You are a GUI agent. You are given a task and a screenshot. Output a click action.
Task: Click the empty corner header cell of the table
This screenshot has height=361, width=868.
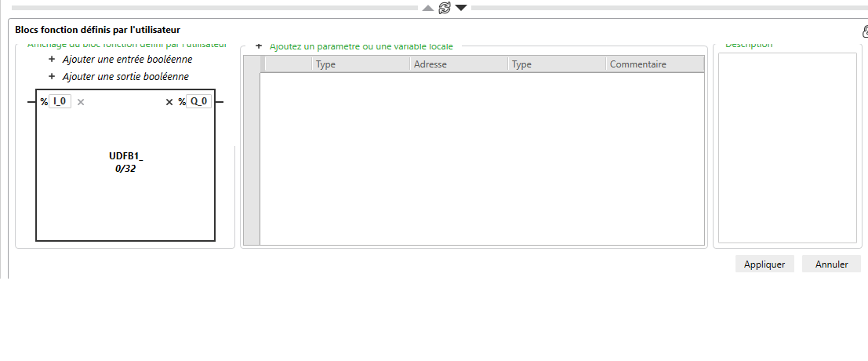pyautogui.click(x=252, y=64)
